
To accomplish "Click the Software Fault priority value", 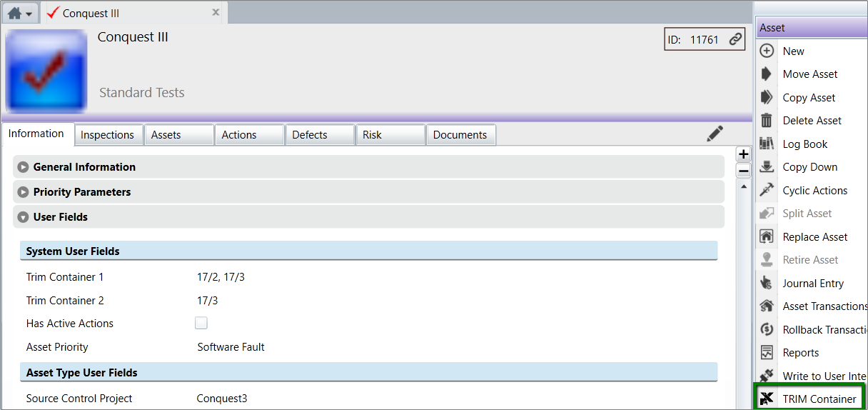I will [x=231, y=347].
